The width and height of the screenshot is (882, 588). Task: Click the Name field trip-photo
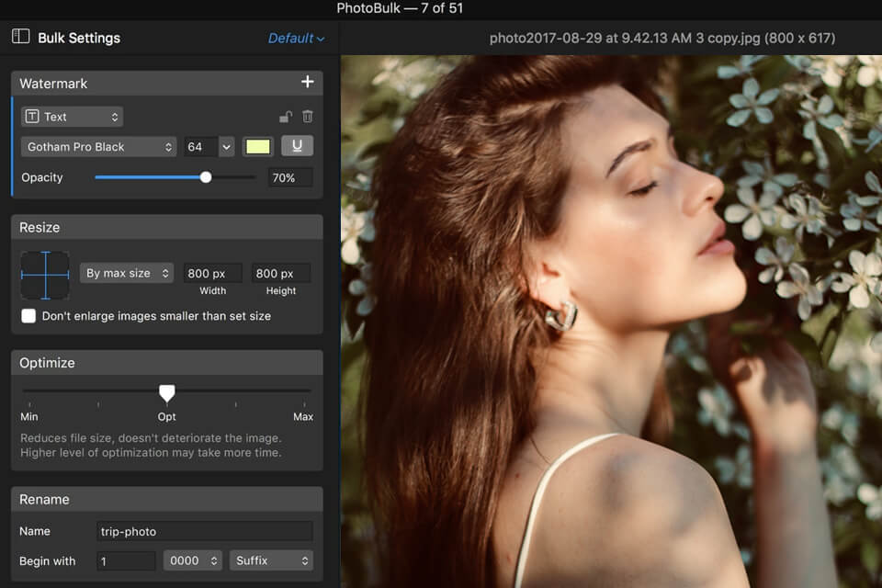click(204, 531)
